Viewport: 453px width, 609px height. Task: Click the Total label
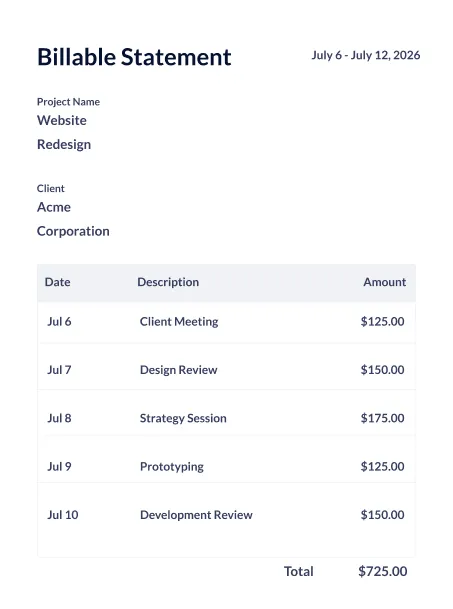tap(298, 571)
